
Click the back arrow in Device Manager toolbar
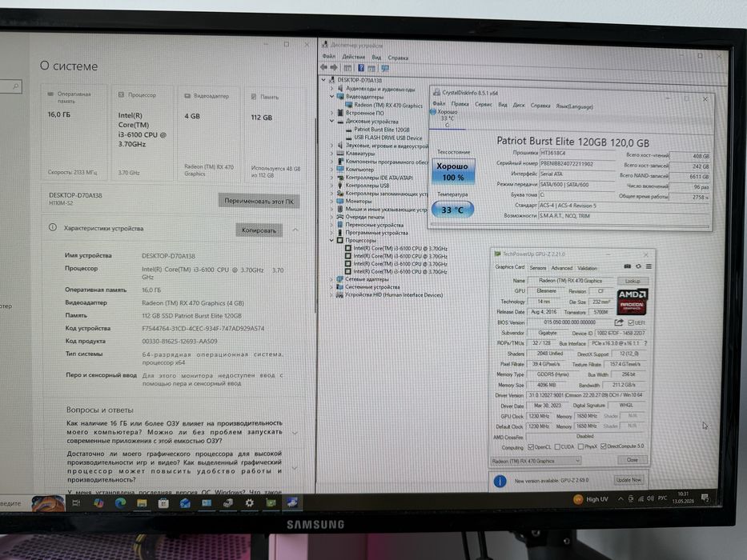click(x=324, y=68)
